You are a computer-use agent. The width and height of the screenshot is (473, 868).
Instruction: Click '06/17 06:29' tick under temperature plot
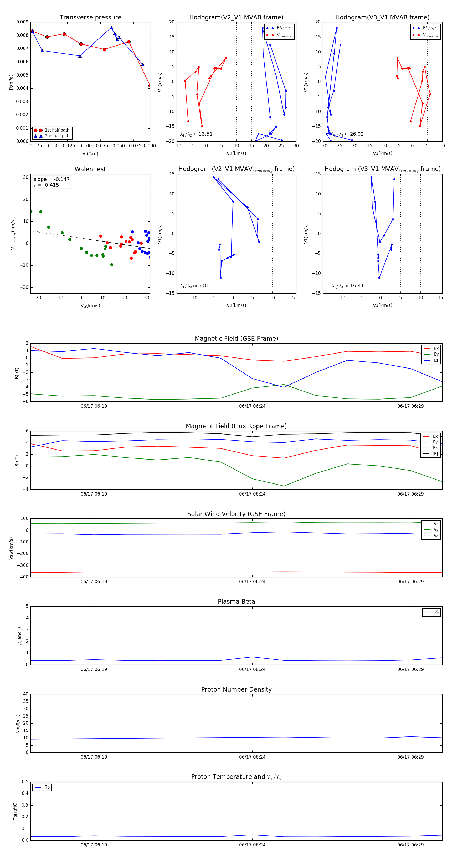pyautogui.click(x=410, y=845)
